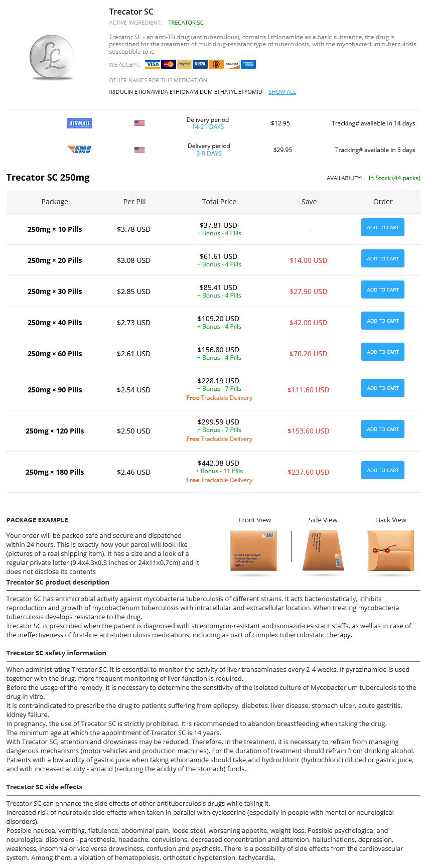Click the Trecator SC active ingredient link

pos(186,23)
